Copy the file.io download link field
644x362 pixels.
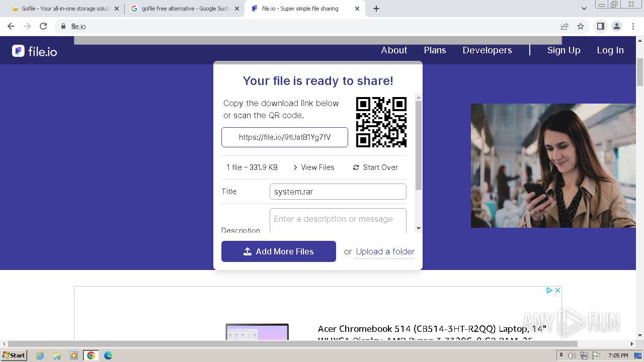pos(285,137)
